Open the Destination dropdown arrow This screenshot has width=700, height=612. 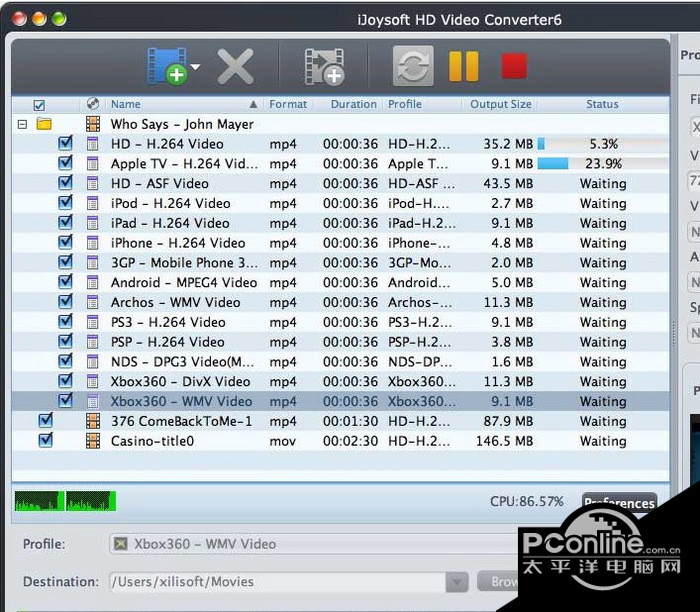click(x=457, y=582)
